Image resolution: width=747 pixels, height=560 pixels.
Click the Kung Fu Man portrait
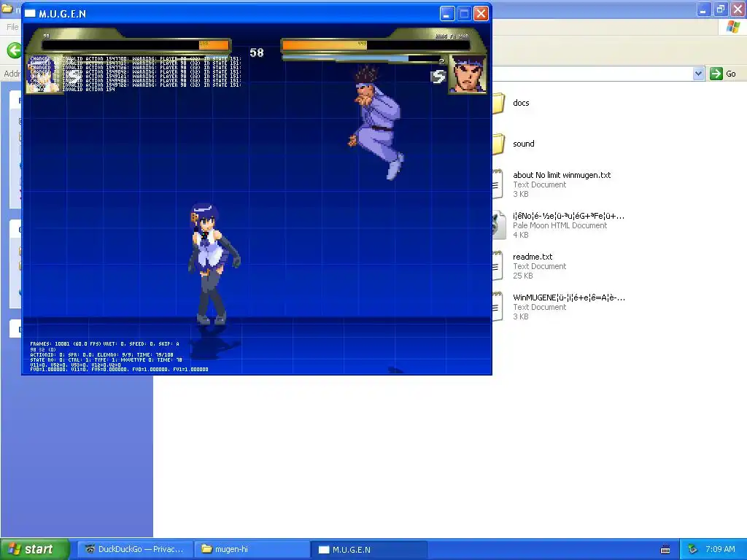(x=467, y=74)
